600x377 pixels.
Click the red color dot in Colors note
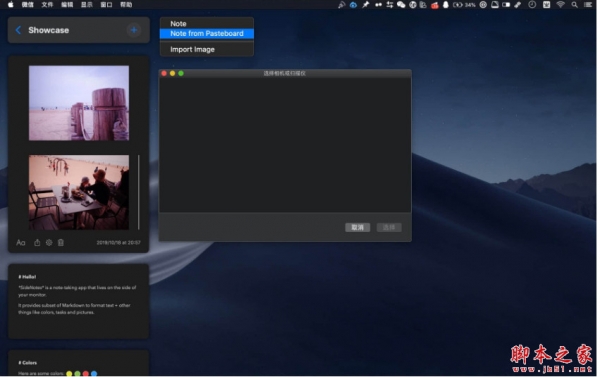click(x=86, y=374)
